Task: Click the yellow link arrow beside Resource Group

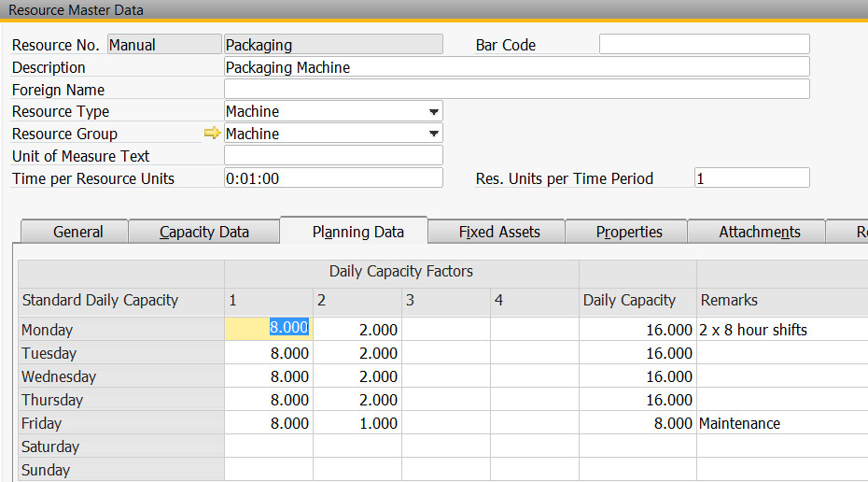Action: (x=212, y=134)
